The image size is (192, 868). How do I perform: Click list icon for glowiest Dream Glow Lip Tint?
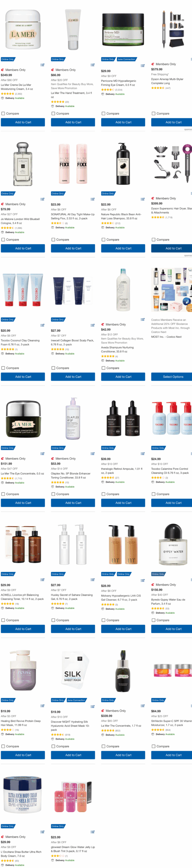[x=92, y=832]
